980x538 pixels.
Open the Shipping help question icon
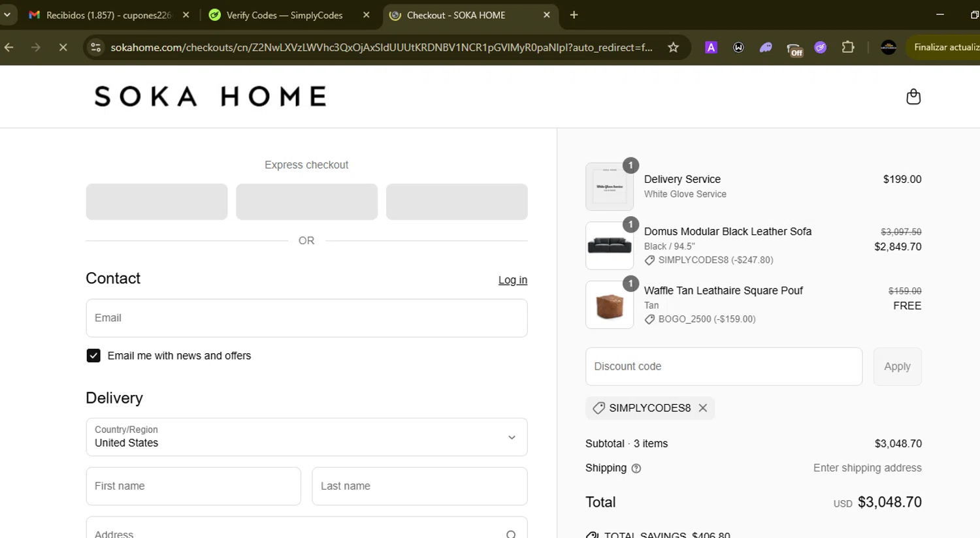click(636, 468)
